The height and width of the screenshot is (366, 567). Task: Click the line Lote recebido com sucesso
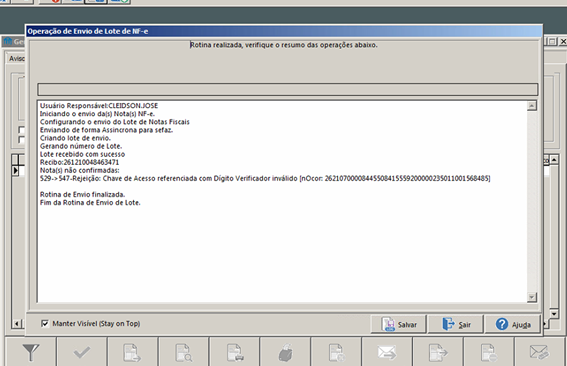click(82, 154)
